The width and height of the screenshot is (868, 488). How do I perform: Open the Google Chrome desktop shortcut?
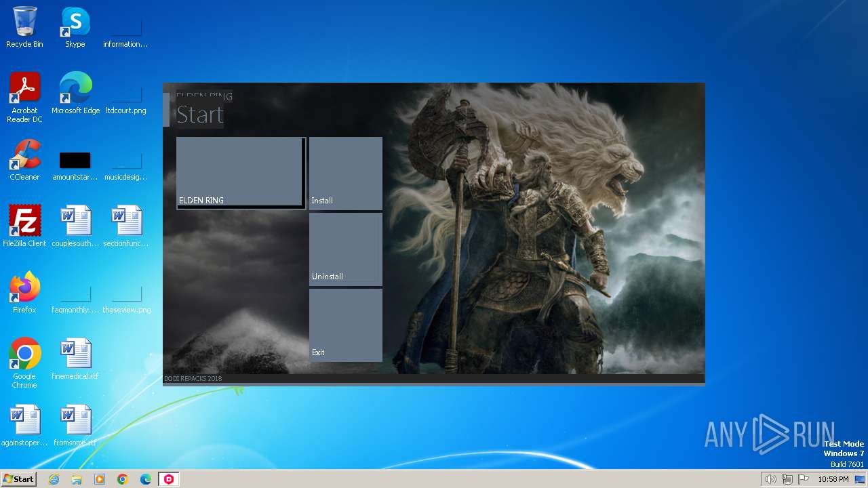coord(24,363)
